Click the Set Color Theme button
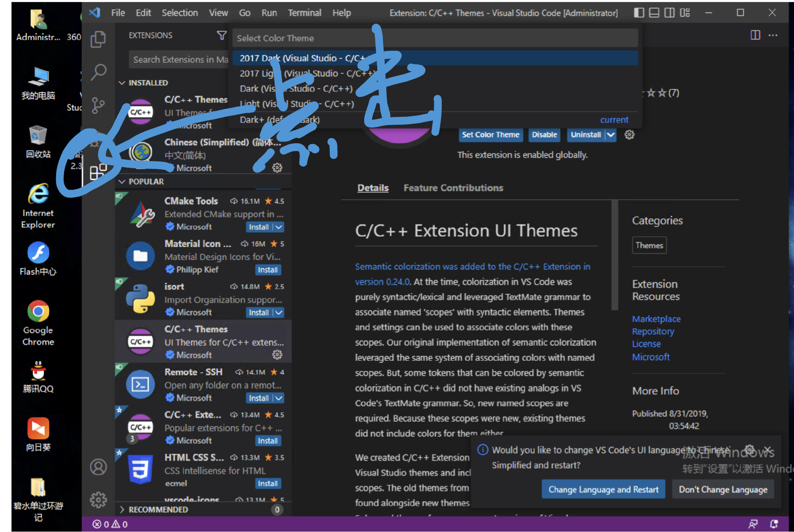794x532 pixels. click(x=491, y=135)
